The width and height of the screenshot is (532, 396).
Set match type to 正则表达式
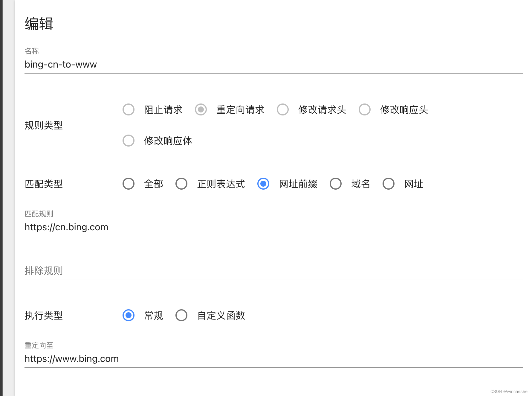point(181,184)
